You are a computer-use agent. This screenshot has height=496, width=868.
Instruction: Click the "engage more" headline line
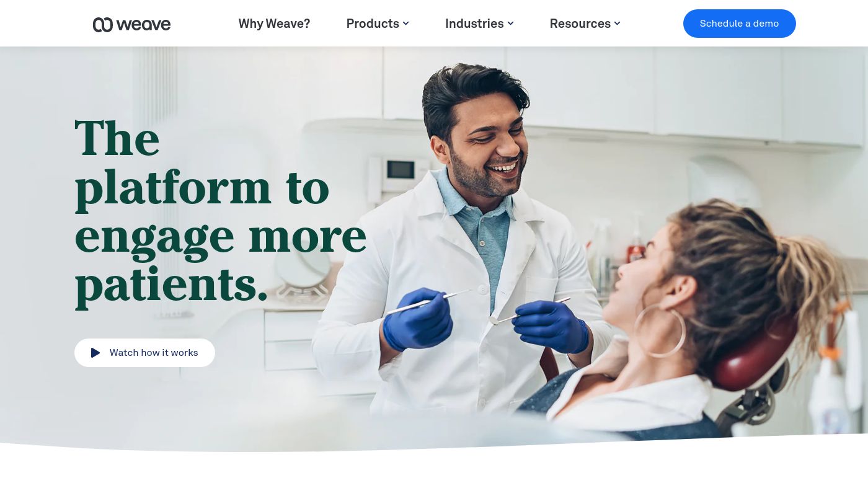pyautogui.click(x=221, y=237)
